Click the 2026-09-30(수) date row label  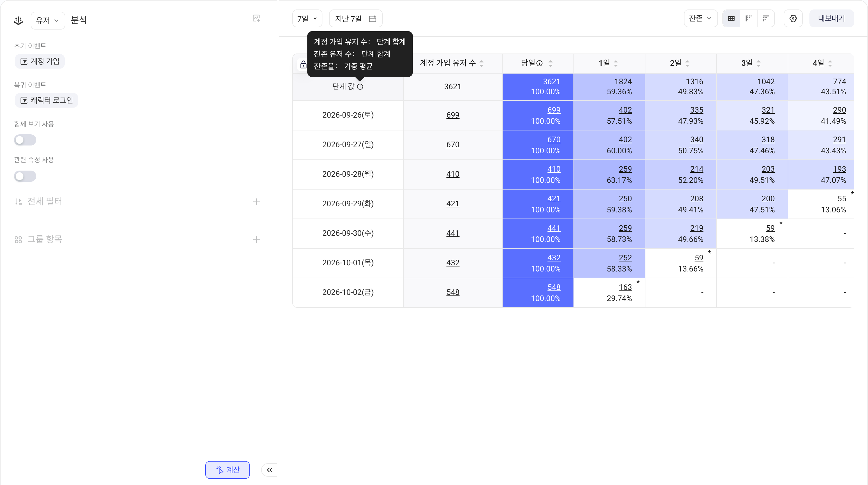point(348,233)
